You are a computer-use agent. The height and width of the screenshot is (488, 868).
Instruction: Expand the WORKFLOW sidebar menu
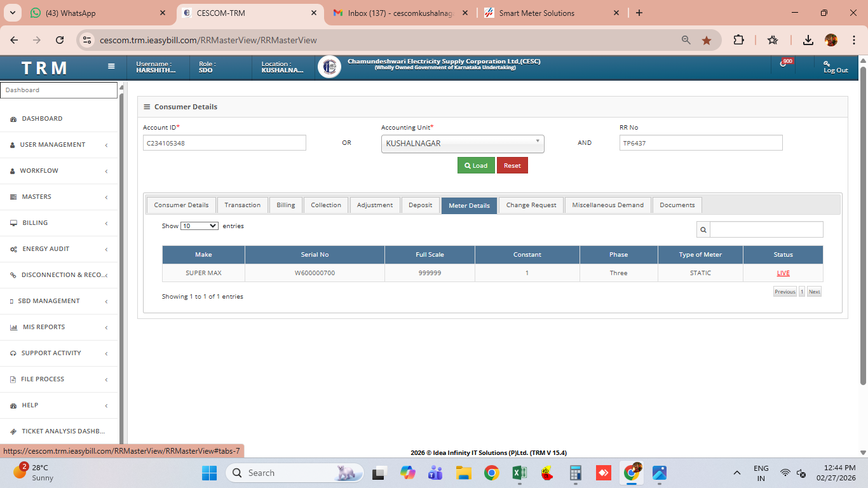[58, 171]
